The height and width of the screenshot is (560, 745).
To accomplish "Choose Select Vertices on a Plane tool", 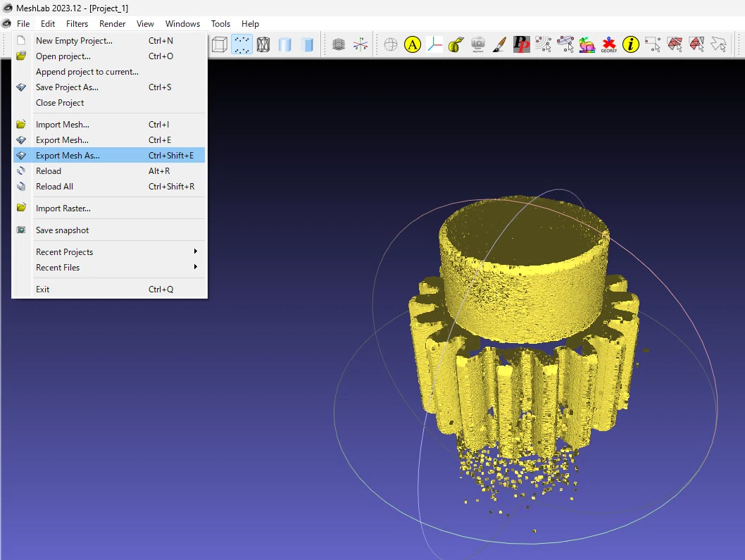I will pos(565,44).
